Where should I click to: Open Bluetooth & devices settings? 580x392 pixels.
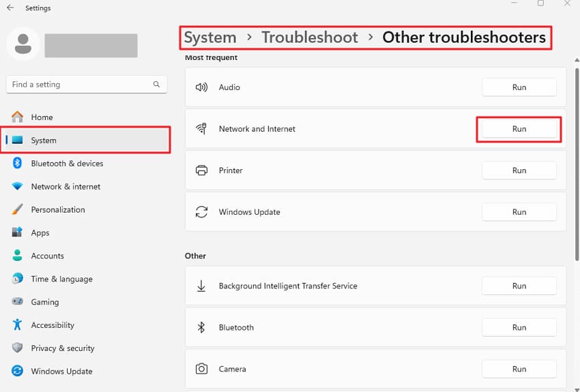tap(86, 164)
